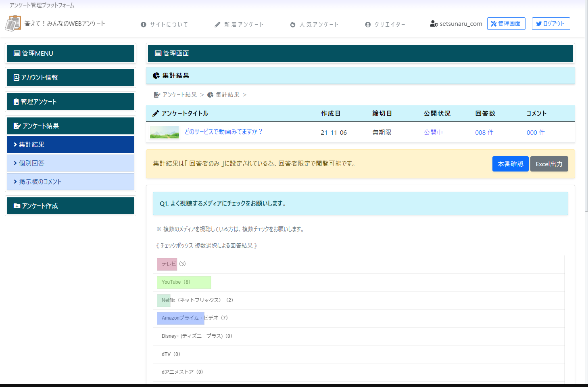Click the user icon next to setsunaru_com

[x=434, y=24]
